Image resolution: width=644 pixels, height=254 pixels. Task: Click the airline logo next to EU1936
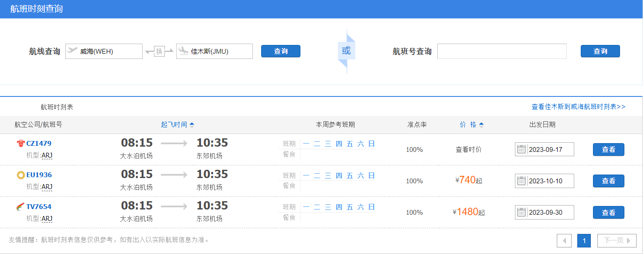pyautogui.click(x=20, y=175)
